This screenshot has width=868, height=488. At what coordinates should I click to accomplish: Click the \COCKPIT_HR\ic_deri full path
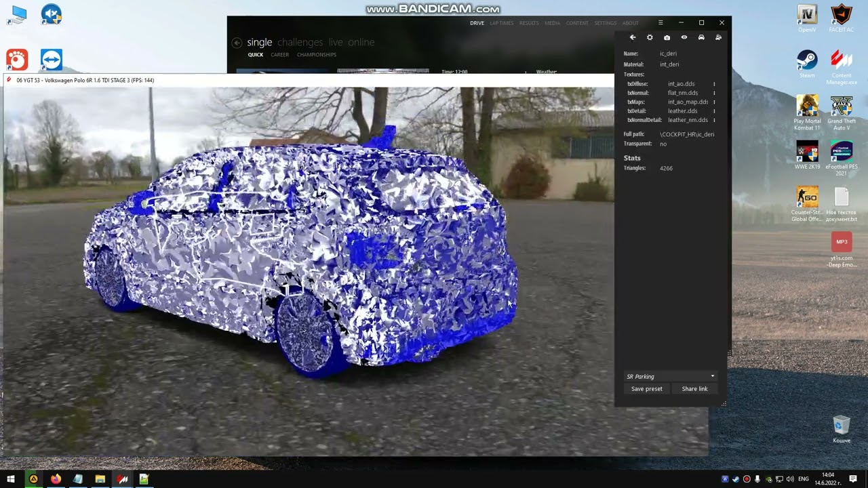click(x=687, y=134)
